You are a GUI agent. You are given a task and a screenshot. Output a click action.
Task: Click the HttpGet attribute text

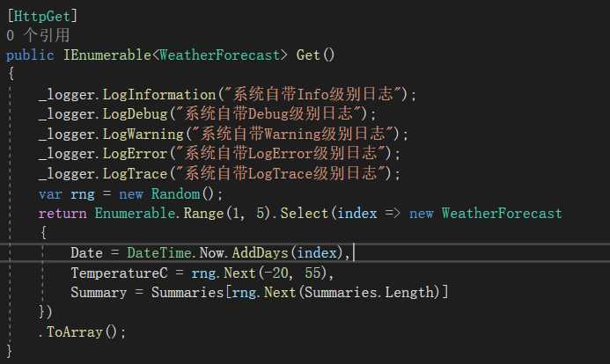point(42,17)
